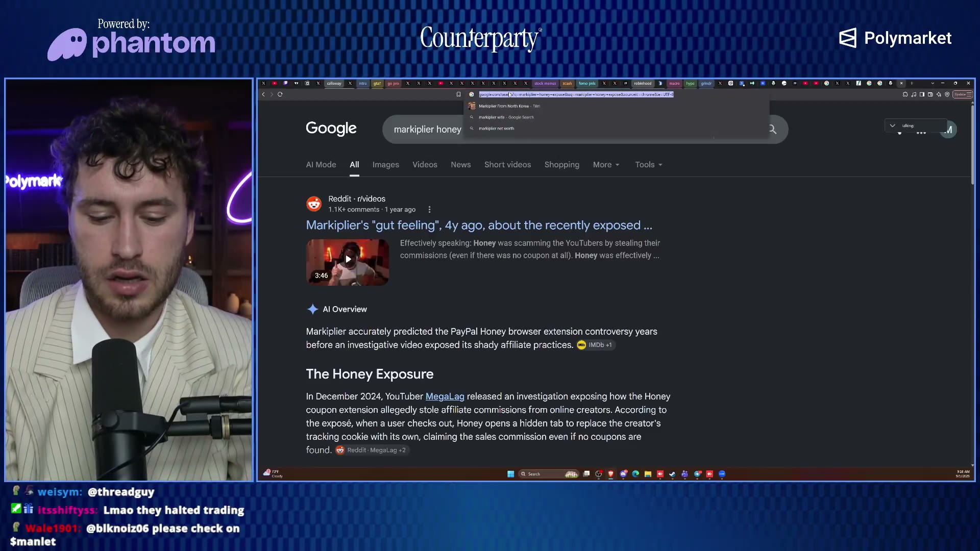
Task: Open the Short videos tab
Action: click(x=508, y=165)
